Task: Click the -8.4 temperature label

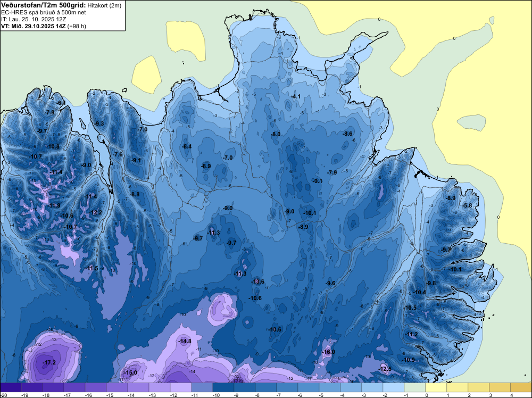Action: (x=187, y=146)
